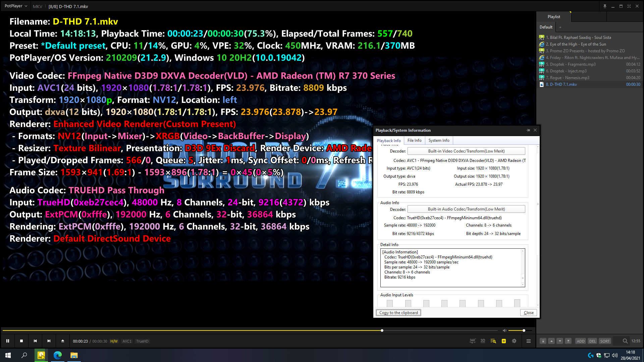Move playlist item to bottom
This screenshot has width=644, height=362.
568,341
